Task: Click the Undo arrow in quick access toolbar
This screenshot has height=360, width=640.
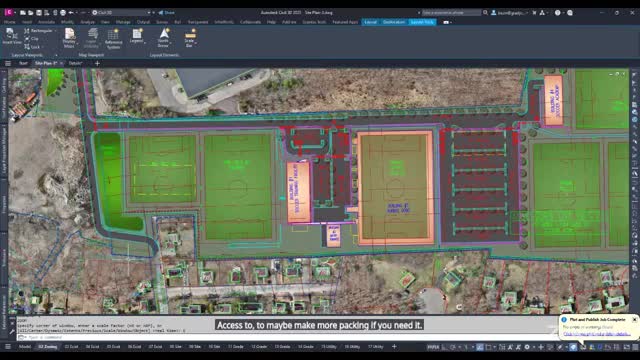Action: [x=71, y=13]
